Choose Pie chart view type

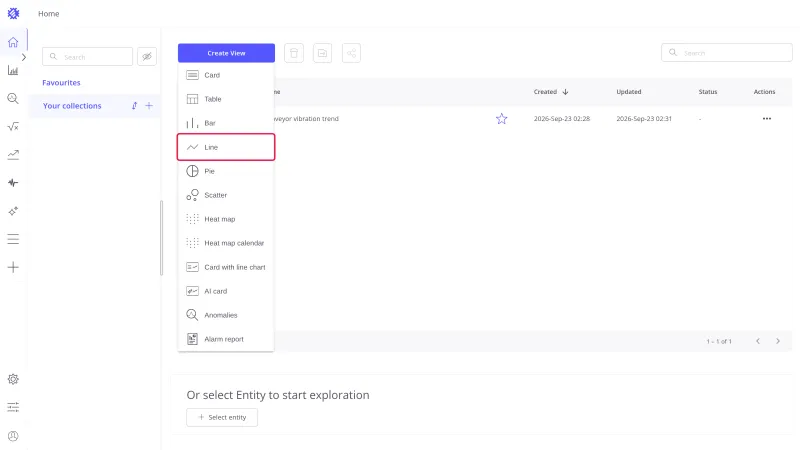tap(226, 171)
